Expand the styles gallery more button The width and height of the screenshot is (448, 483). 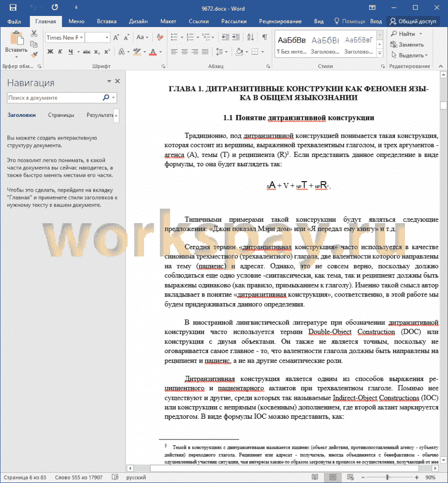pos(380,53)
